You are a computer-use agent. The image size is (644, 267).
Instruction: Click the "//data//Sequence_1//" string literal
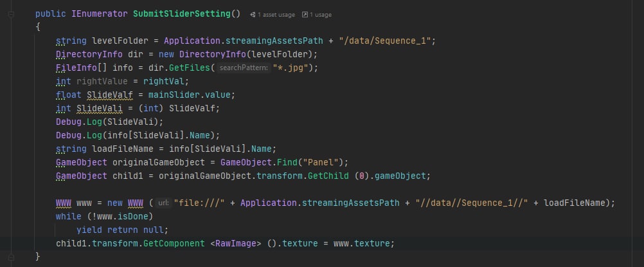pos(472,203)
